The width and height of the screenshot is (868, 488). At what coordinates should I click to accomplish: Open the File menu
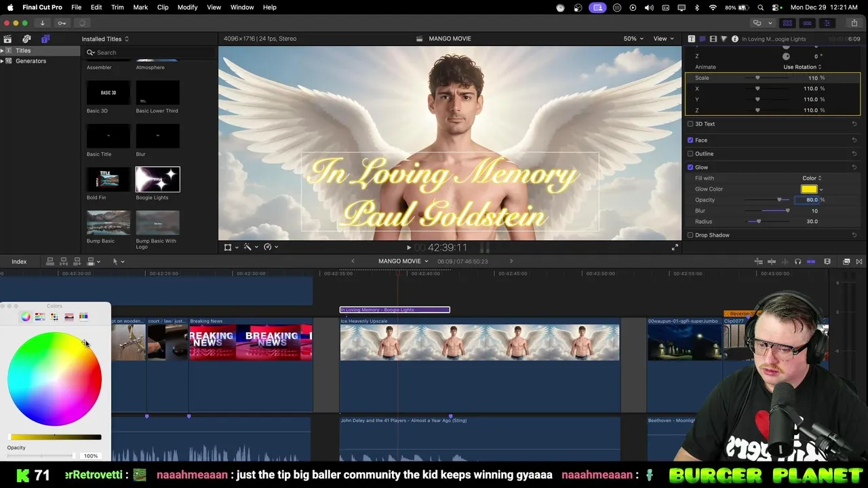(x=76, y=7)
